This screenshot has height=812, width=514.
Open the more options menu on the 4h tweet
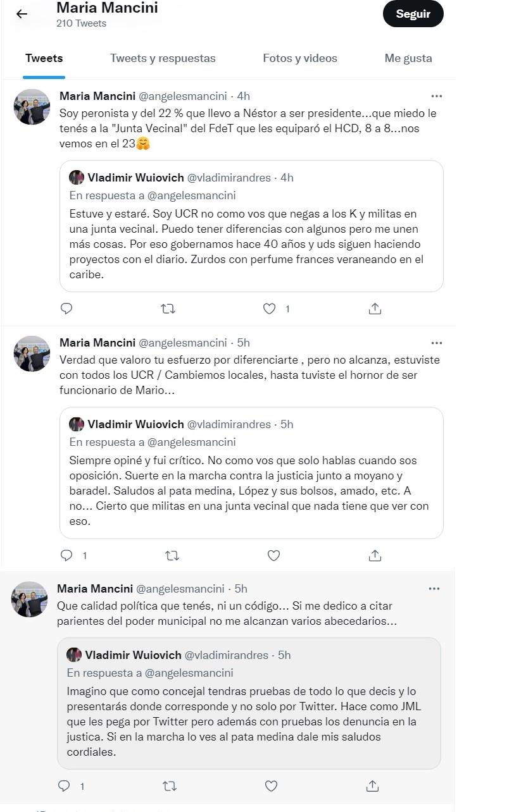[x=436, y=96]
